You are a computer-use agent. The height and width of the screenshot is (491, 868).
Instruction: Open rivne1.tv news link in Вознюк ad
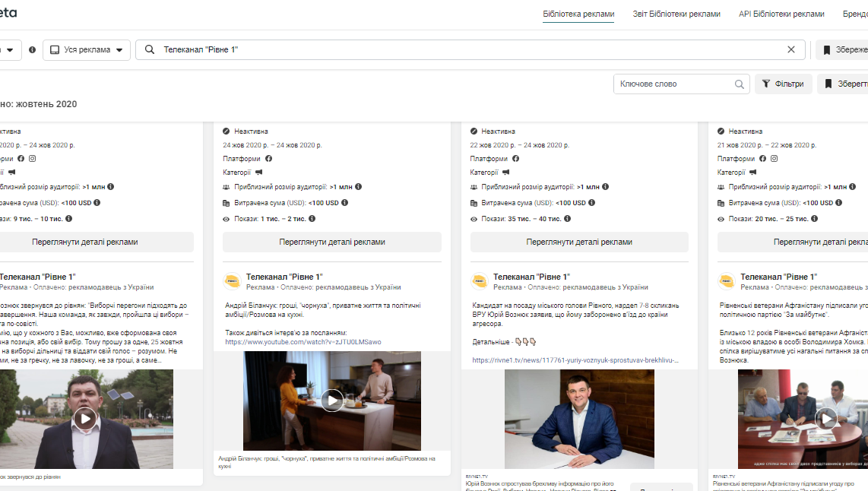(x=575, y=360)
